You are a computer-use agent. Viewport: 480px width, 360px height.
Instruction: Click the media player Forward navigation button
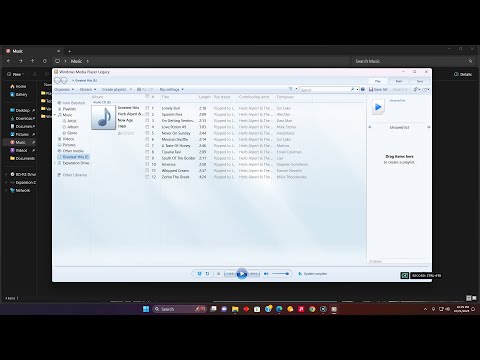(x=64, y=80)
